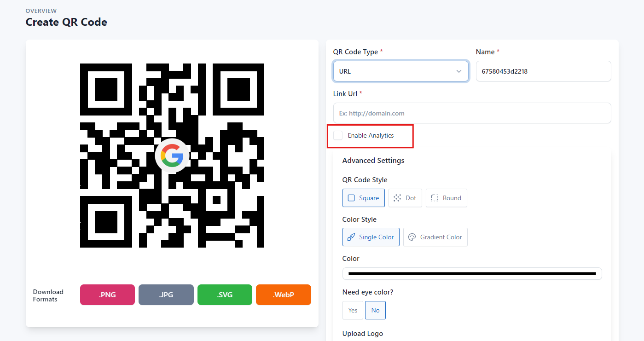The width and height of the screenshot is (644, 341).
Task: Click the OVERVIEW breadcrumb text
Action: [42, 10]
